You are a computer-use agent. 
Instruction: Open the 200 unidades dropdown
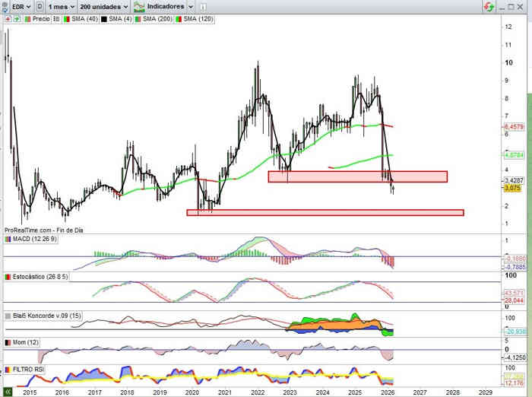pos(104,6)
